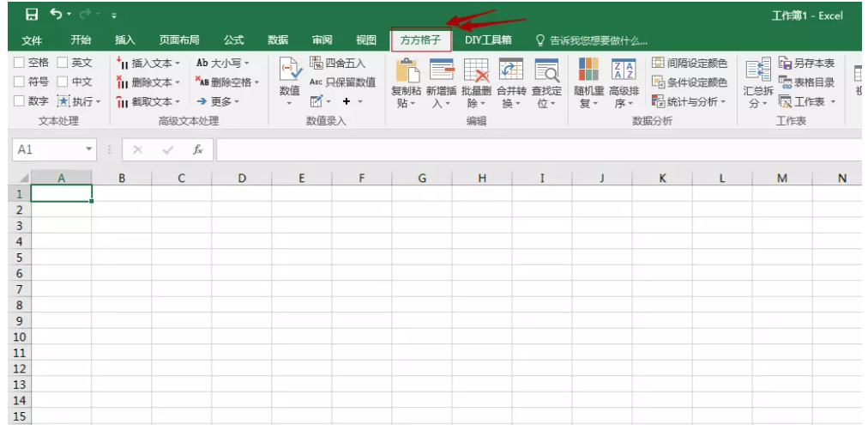Enable the 空格 checkbox
Image resolution: width=868 pixels, height=425 pixels.
(x=20, y=63)
